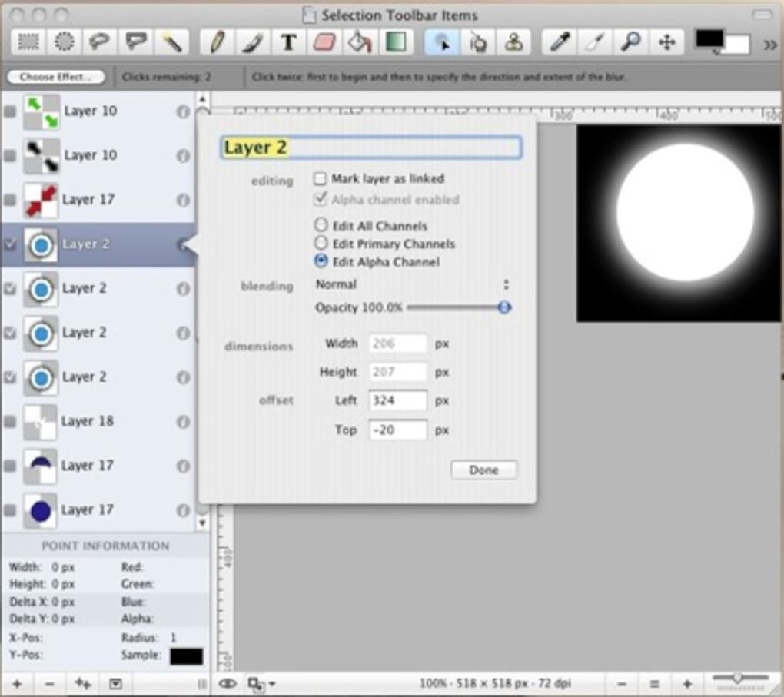Select the polygon lasso tool
This screenshot has width=784, height=697.
point(135,42)
